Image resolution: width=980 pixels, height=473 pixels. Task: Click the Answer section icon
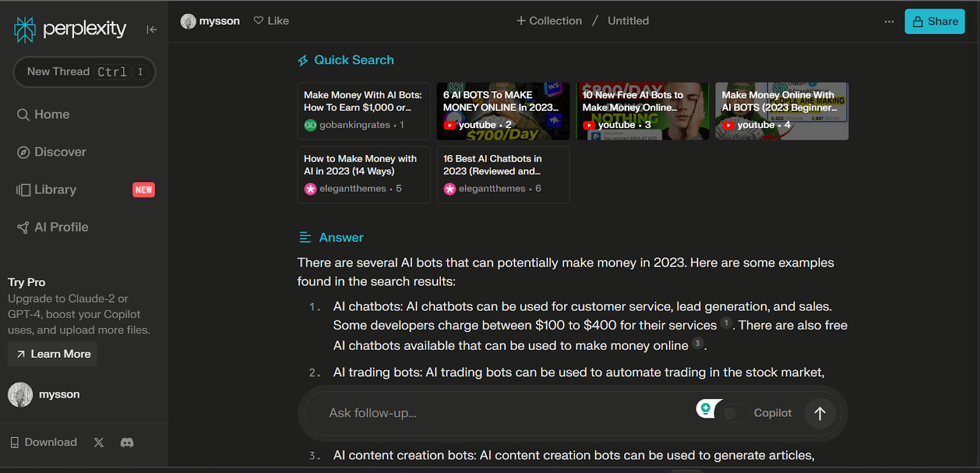(x=304, y=237)
